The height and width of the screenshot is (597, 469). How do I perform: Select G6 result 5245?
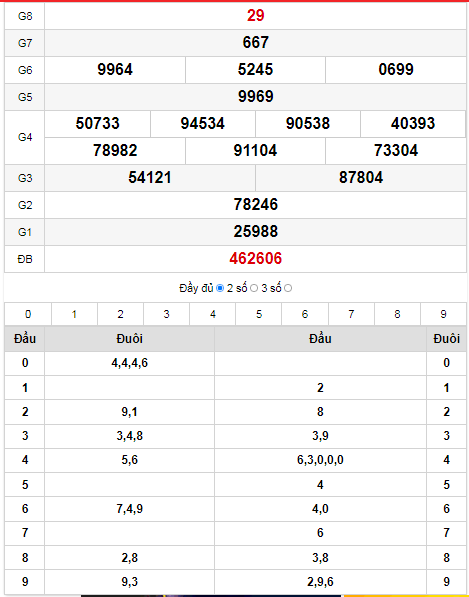pyautogui.click(x=255, y=69)
